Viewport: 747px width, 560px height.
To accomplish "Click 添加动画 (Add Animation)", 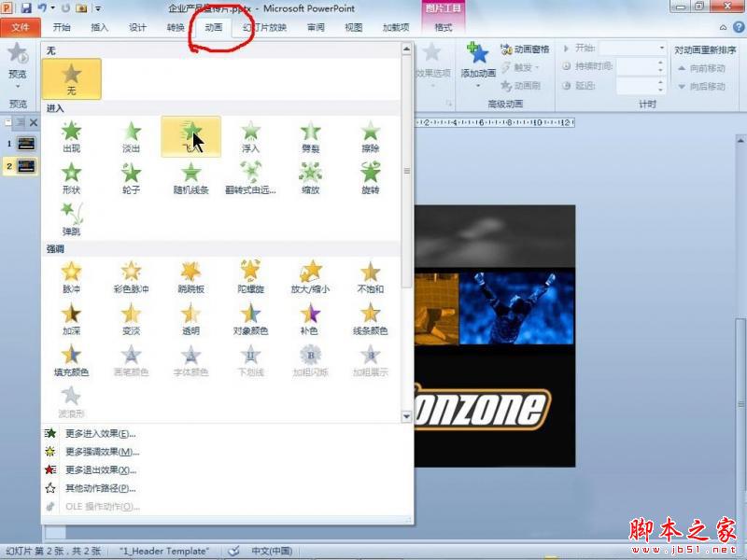I will click(x=479, y=58).
